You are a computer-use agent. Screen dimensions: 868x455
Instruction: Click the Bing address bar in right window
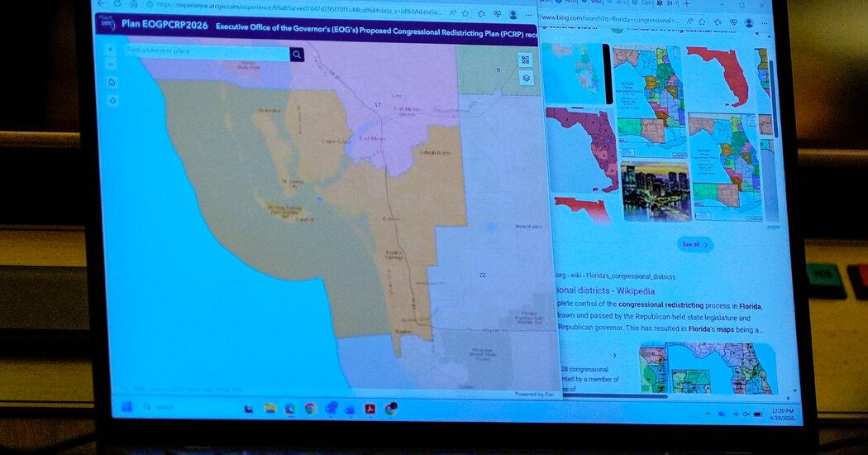(609, 20)
